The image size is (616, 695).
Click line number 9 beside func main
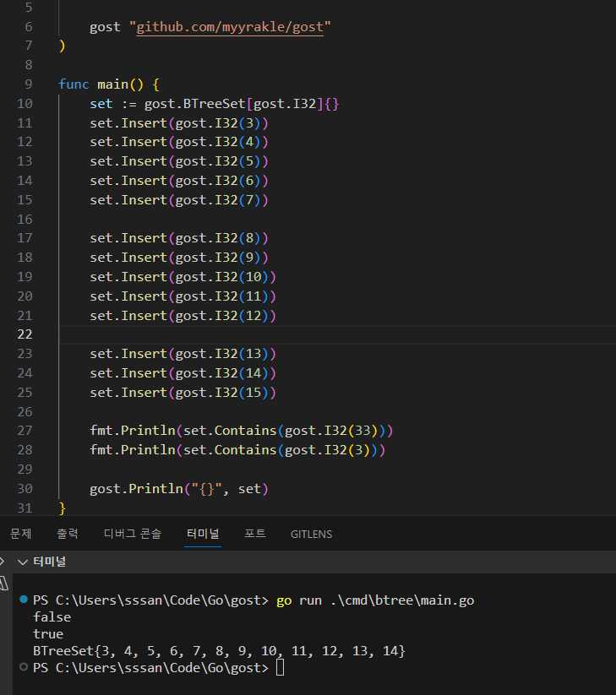pos(28,84)
